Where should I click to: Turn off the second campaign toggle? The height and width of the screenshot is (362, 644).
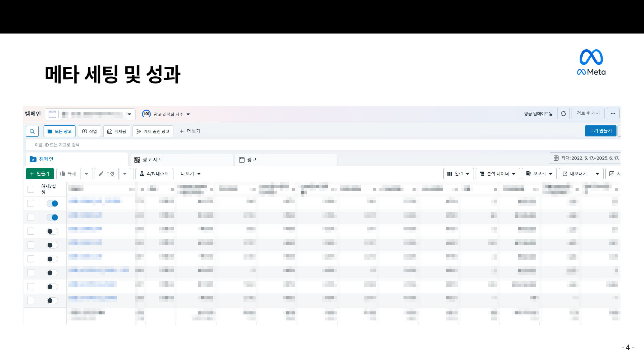coord(52,217)
